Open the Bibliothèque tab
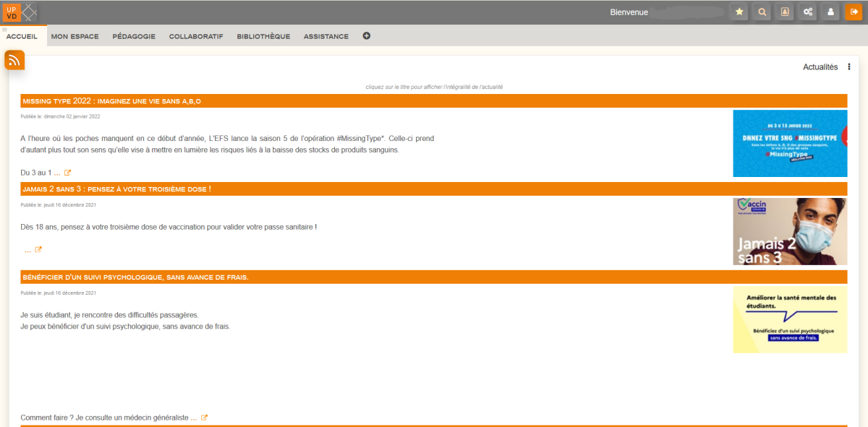868x427 pixels. 263,36
